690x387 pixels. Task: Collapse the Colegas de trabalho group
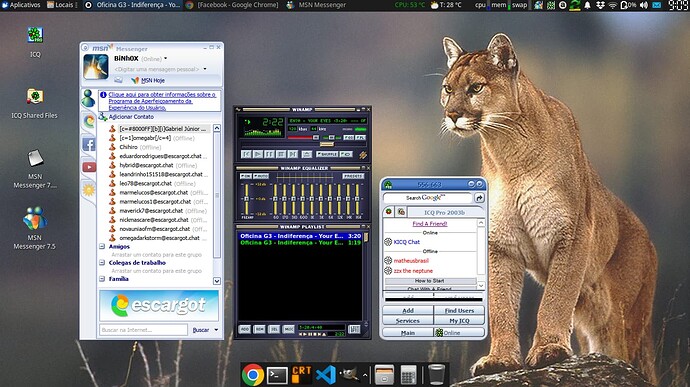[x=102, y=263]
